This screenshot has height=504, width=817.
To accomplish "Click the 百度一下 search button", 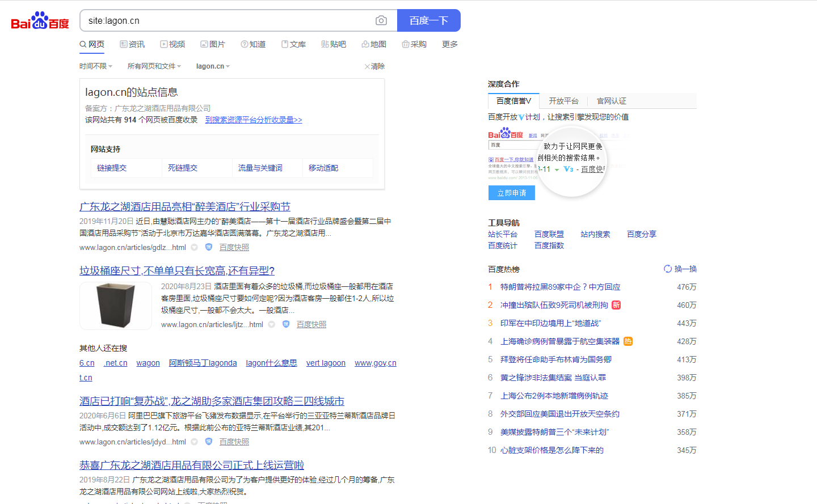I will pos(429,20).
